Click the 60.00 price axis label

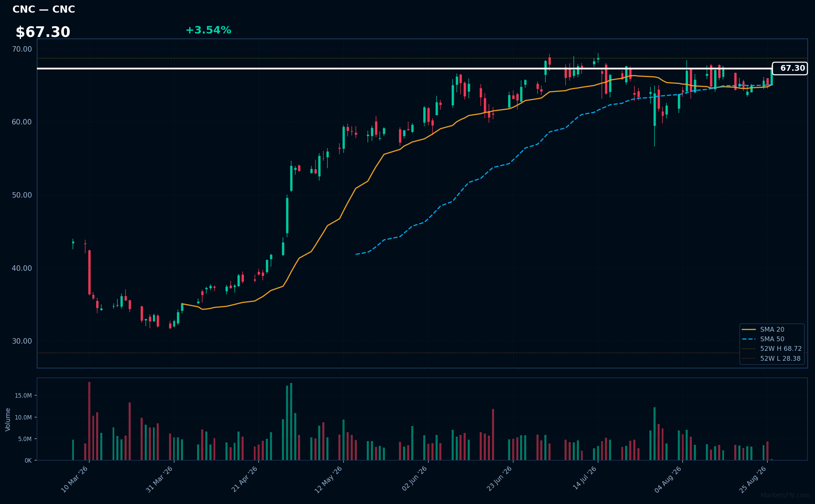[x=22, y=122]
